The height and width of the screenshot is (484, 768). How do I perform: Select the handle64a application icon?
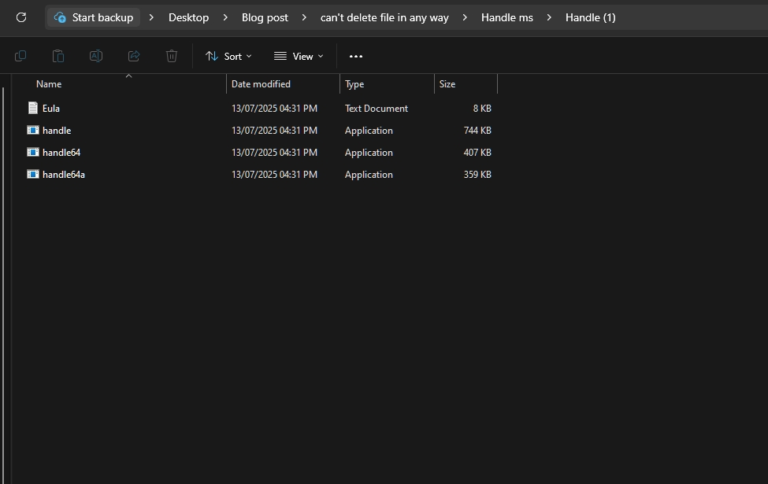point(33,174)
